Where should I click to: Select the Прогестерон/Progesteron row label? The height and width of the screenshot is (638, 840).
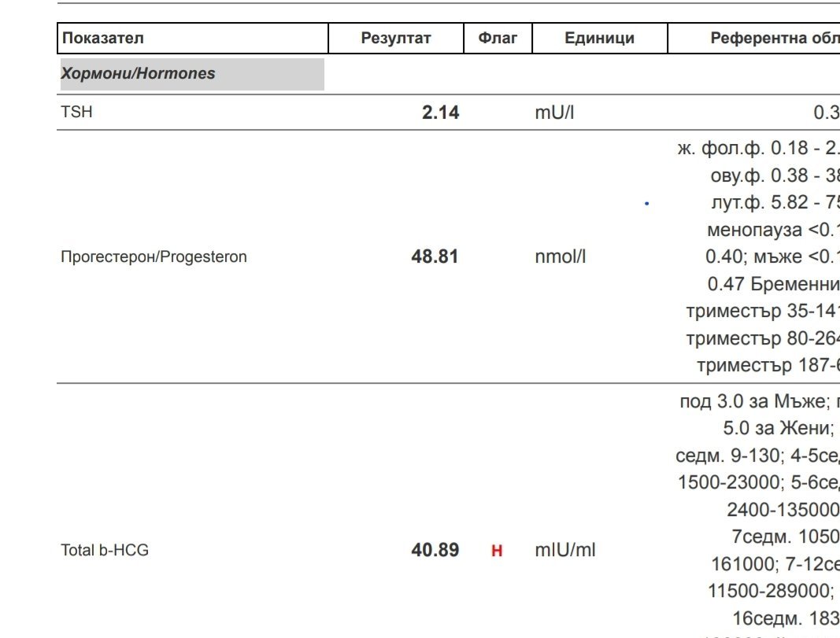tap(154, 257)
